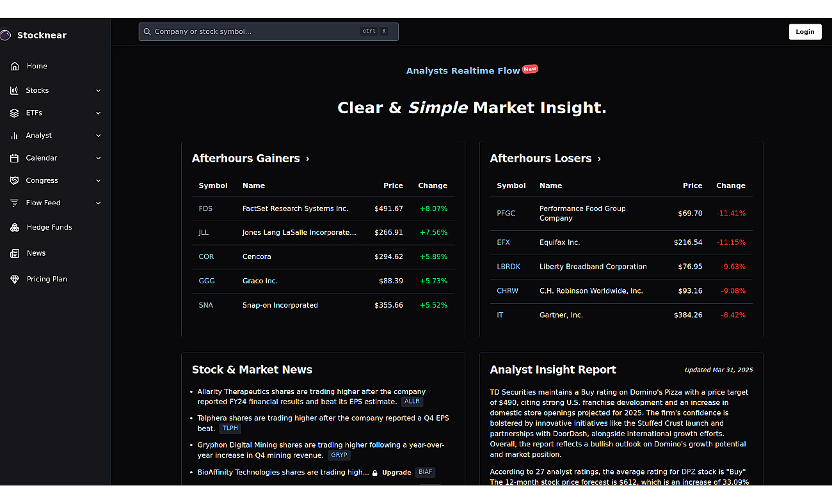
Task: Click the Stocknear logo icon
Action: click(x=5, y=35)
